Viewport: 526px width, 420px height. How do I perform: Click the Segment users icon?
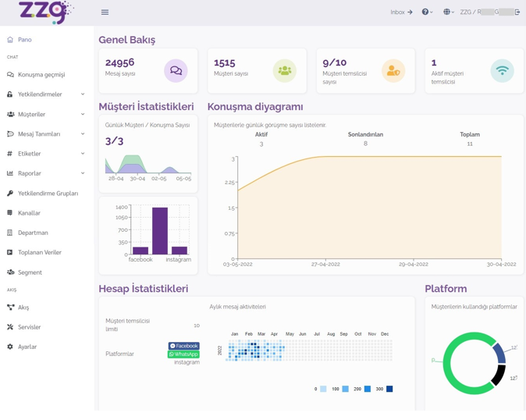click(x=10, y=272)
